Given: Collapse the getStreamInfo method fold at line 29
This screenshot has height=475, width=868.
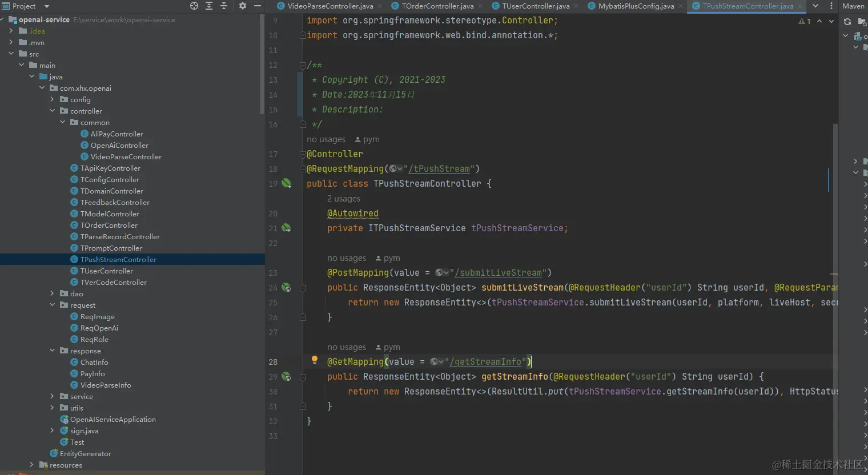Looking at the screenshot, I should pos(303,377).
